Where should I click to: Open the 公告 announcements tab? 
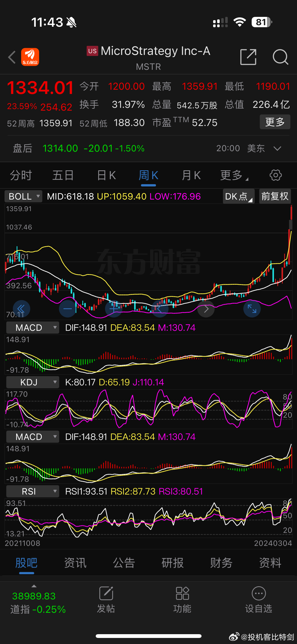[x=124, y=563]
